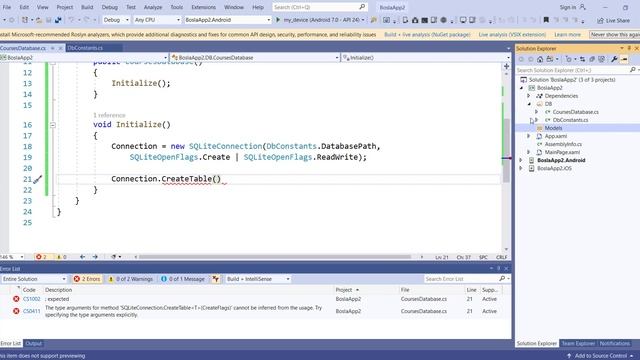Open the Analyze menu

click(x=153, y=7)
